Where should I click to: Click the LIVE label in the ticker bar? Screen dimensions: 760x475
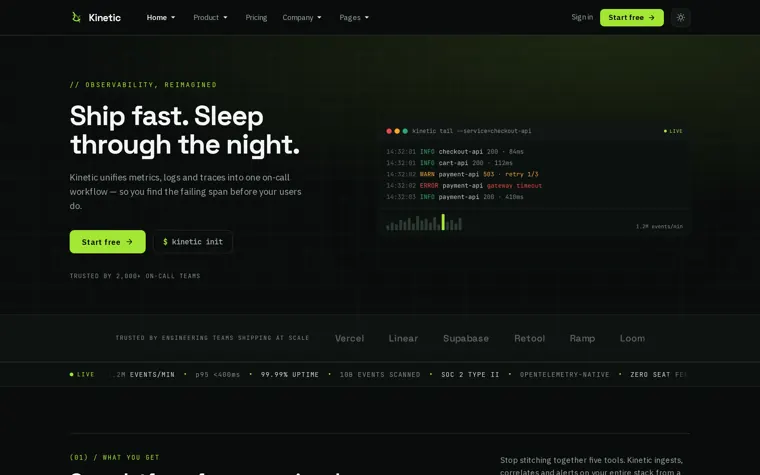[x=82, y=374]
